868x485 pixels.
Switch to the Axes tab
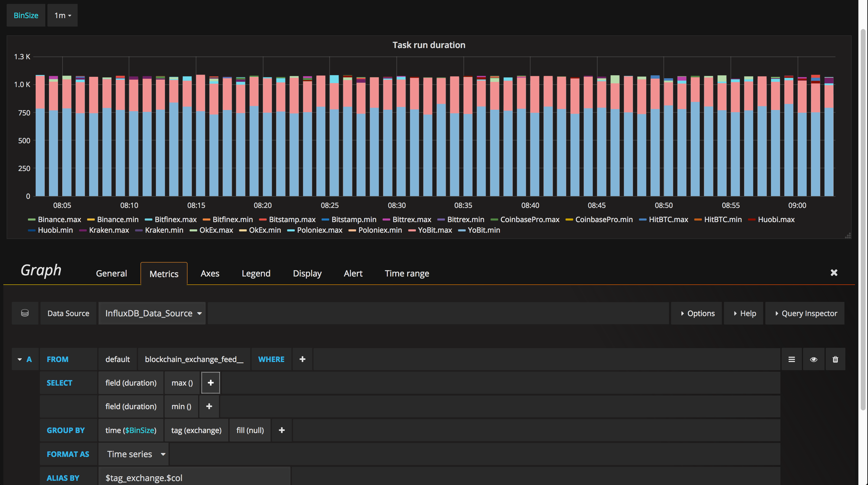tap(210, 273)
